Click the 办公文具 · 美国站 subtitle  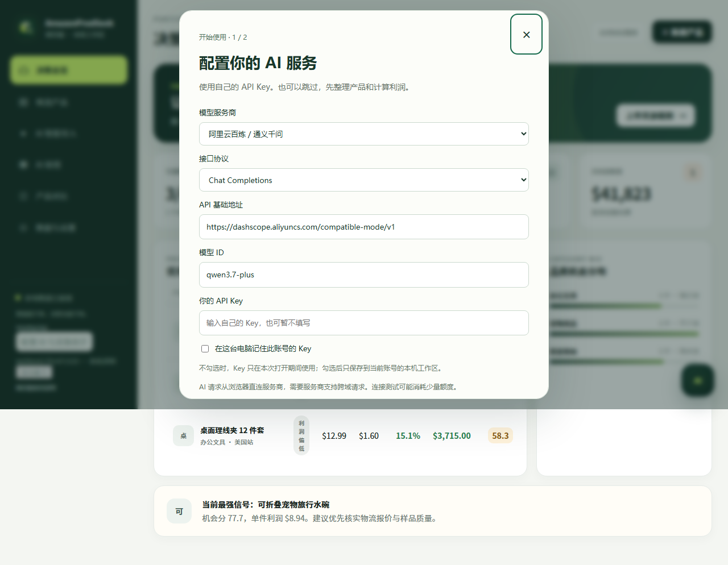(227, 442)
